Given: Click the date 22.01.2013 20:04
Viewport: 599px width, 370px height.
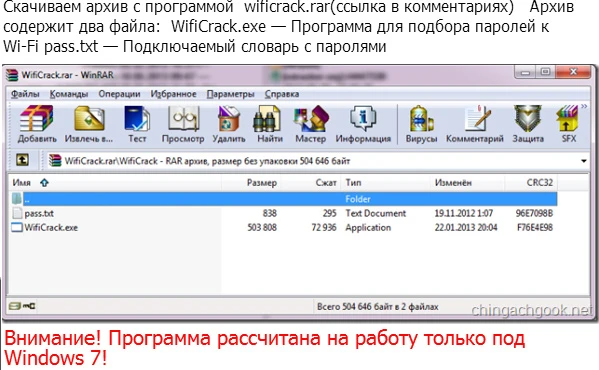Looking at the screenshot, I should pos(466,228).
